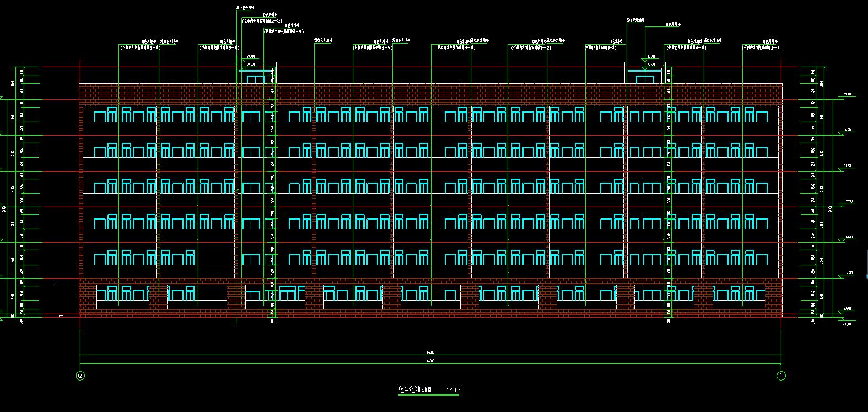The image size is (868, 412).
Task: Select the axis bubble numbered 12
Action: tap(80, 376)
